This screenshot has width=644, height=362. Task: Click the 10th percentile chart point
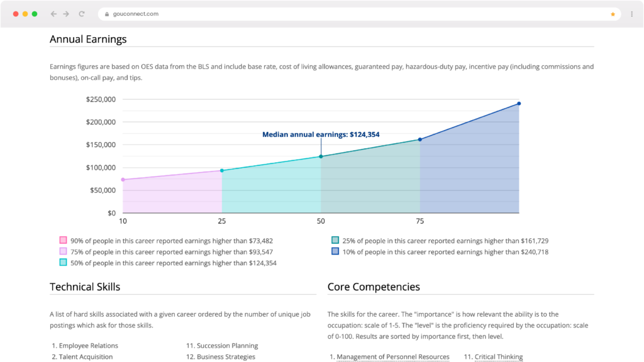(123, 180)
